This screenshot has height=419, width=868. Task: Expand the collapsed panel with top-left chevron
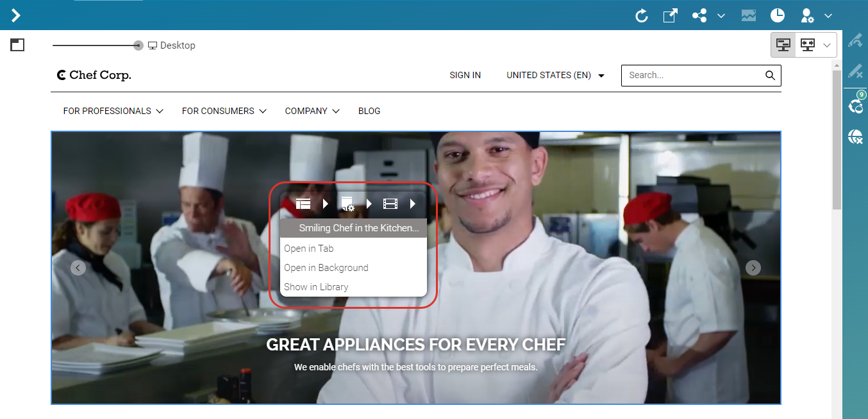click(16, 15)
